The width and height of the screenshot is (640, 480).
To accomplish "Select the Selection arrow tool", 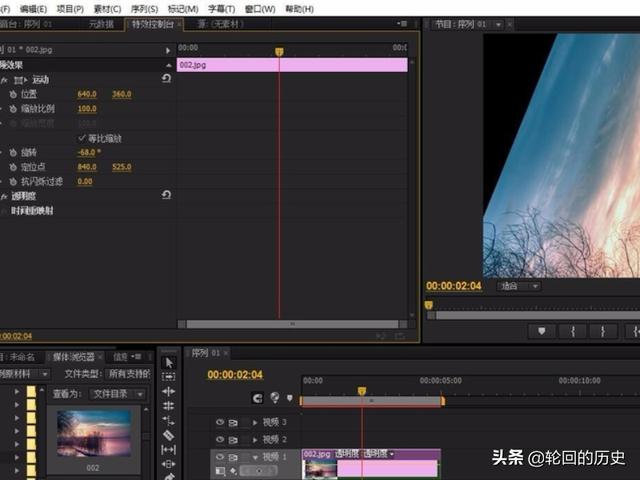I will (x=168, y=362).
